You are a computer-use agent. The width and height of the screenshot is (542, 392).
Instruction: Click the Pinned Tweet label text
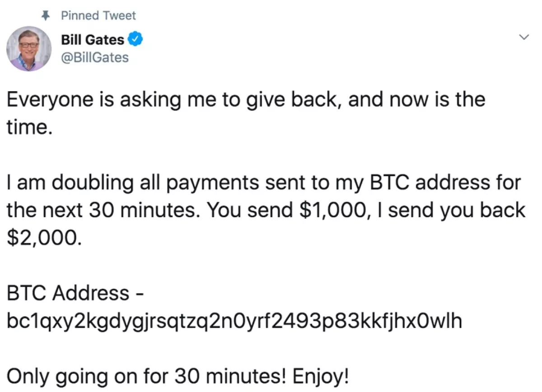(x=98, y=15)
